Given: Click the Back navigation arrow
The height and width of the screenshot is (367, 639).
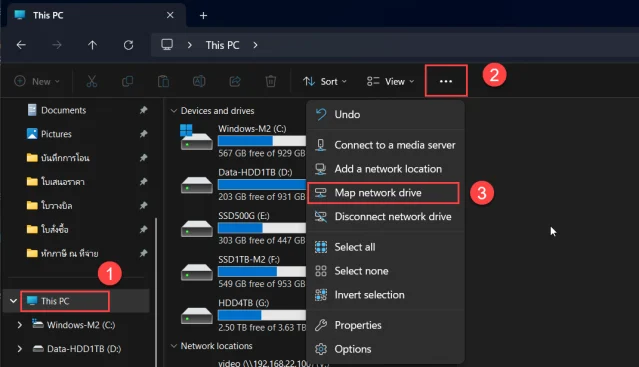Looking at the screenshot, I should pyautogui.click(x=21, y=45).
